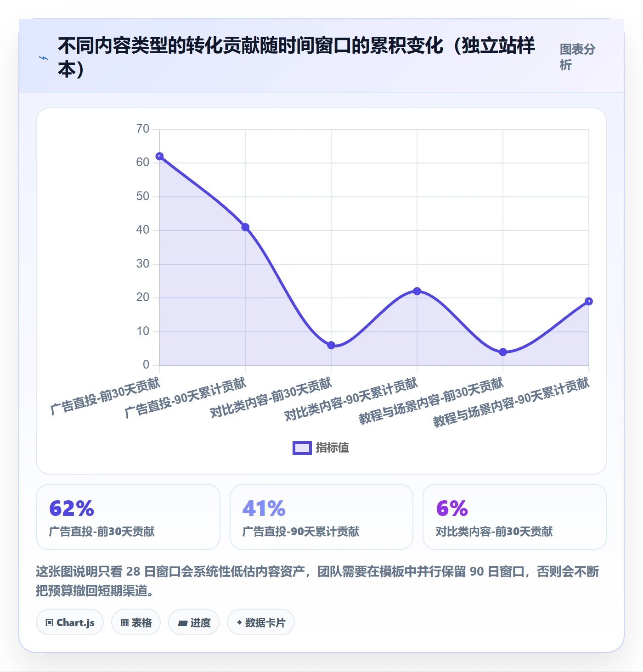Screen dimensions: 643x672
Task: Select the 进度 tag chip
Action: coord(194,622)
